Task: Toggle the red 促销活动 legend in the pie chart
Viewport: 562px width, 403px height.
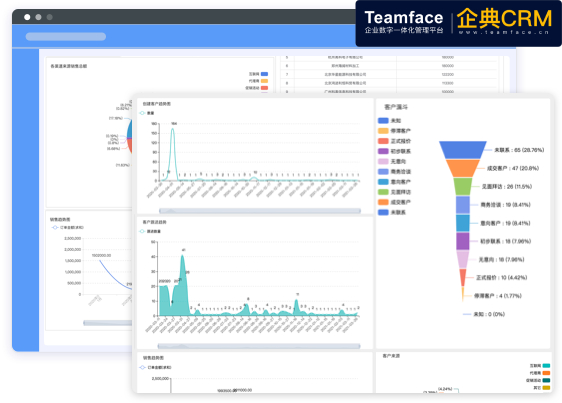Action: [264, 88]
